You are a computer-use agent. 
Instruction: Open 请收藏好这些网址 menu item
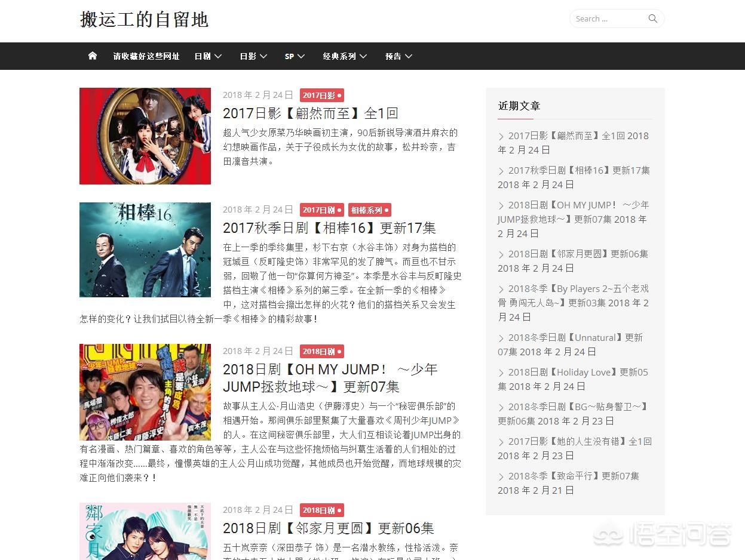point(146,56)
